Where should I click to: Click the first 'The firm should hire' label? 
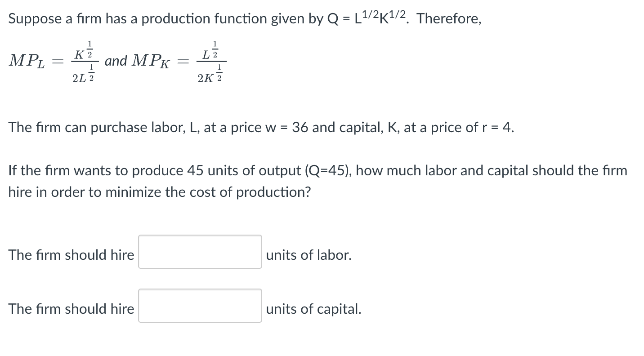click(71, 255)
